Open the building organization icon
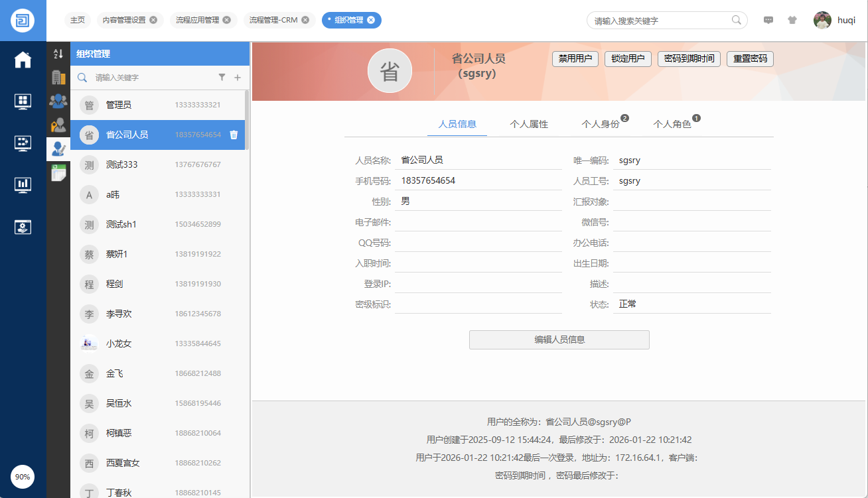The width and height of the screenshot is (868, 498). [x=58, y=78]
